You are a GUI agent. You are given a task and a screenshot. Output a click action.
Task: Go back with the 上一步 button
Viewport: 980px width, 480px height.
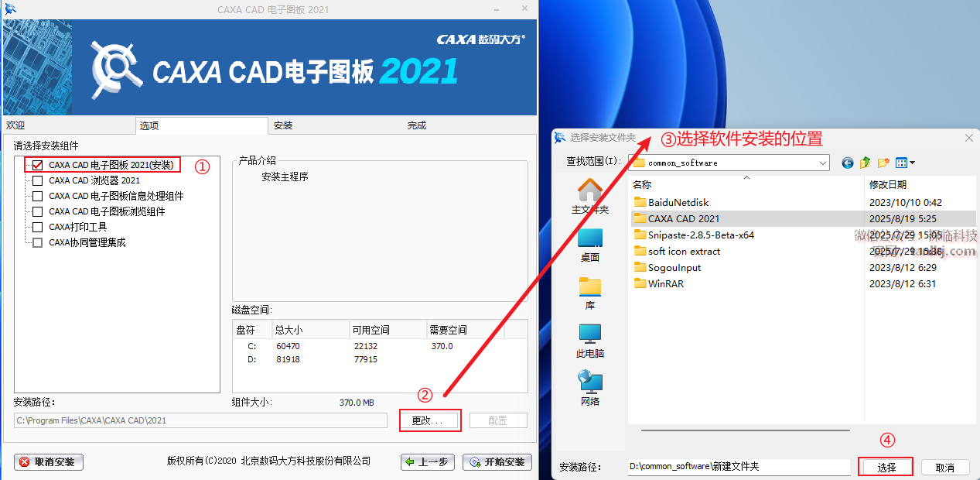click(428, 462)
